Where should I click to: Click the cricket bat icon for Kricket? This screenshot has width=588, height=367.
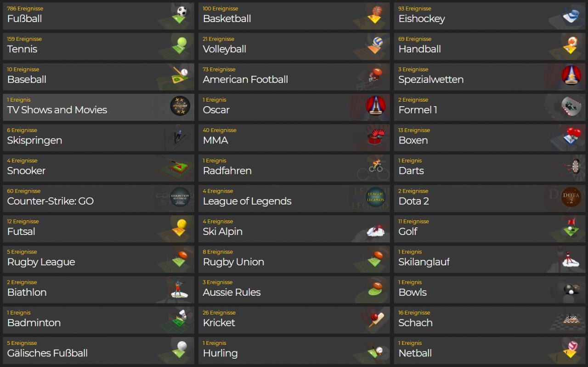[x=376, y=320]
